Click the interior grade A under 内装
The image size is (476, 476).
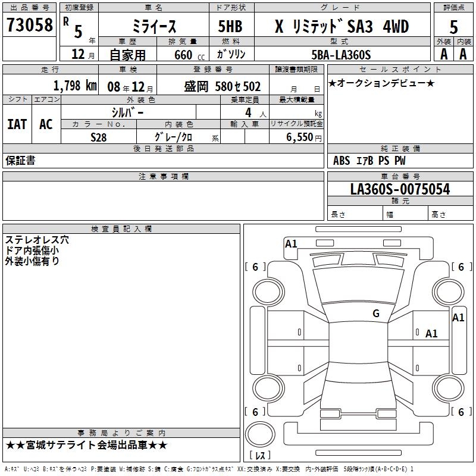463,54
